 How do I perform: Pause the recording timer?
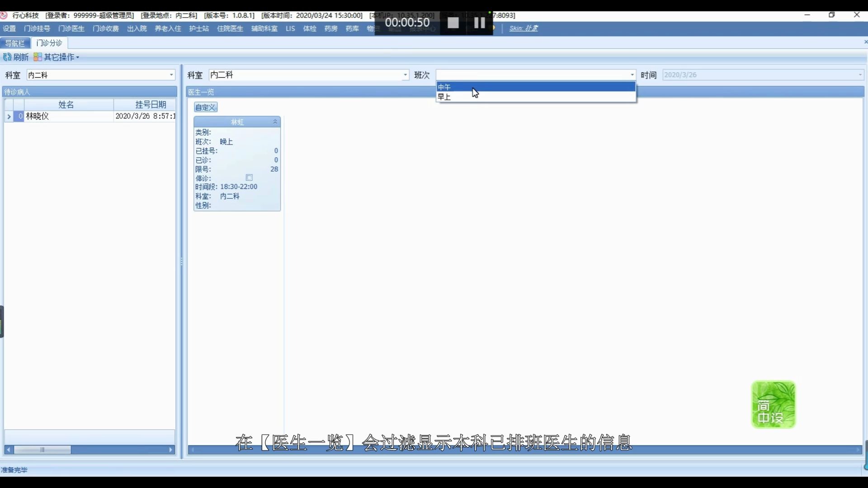(x=479, y=23)
